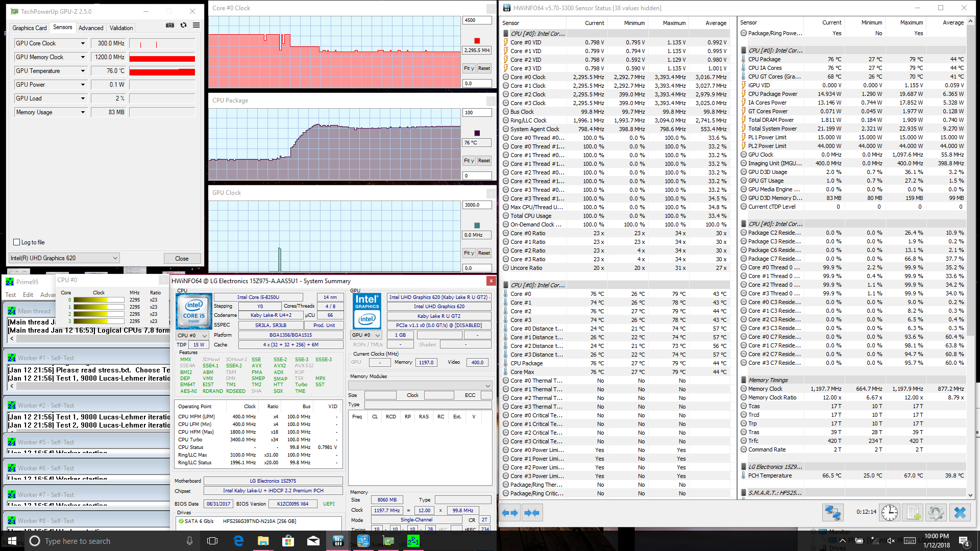Screen dimensions: 980x551
Task: Open the Prime95 Edit menu
Action: [28, 295]
